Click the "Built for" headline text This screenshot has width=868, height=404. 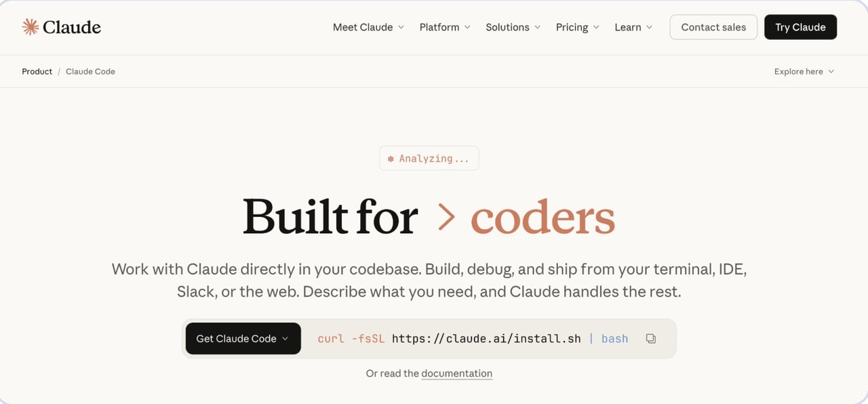tap(330, 217)
